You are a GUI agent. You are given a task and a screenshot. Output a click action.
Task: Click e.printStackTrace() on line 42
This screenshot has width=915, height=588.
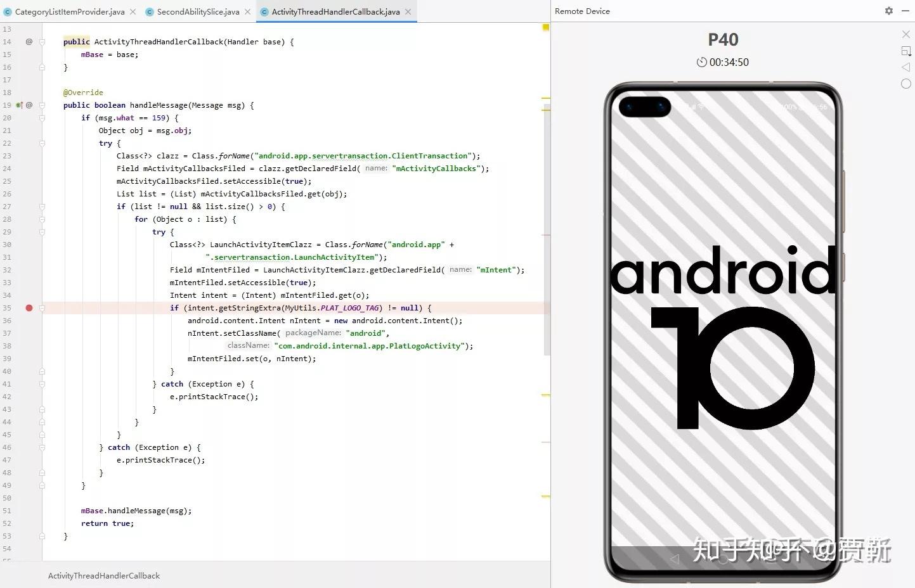point(214,397)
